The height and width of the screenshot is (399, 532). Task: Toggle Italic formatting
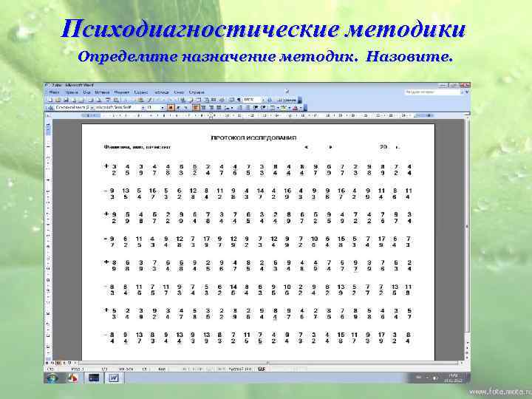(x=179, y=108)
